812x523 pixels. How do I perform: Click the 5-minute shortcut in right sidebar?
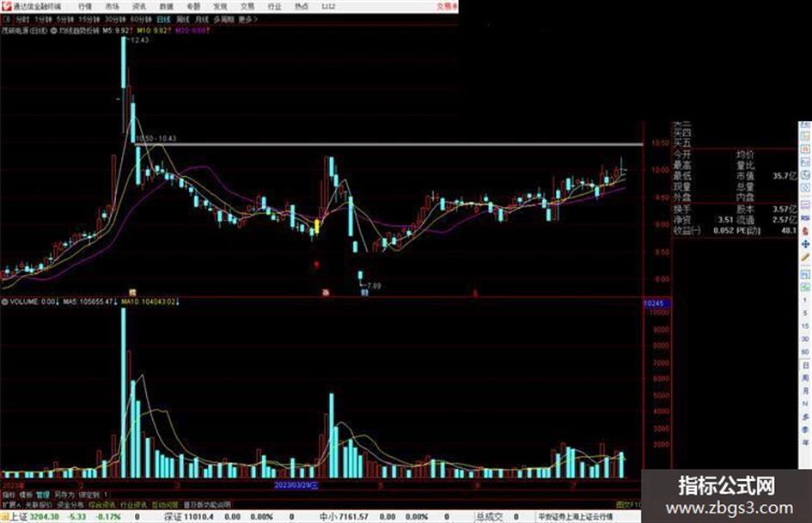coord(805,313)
